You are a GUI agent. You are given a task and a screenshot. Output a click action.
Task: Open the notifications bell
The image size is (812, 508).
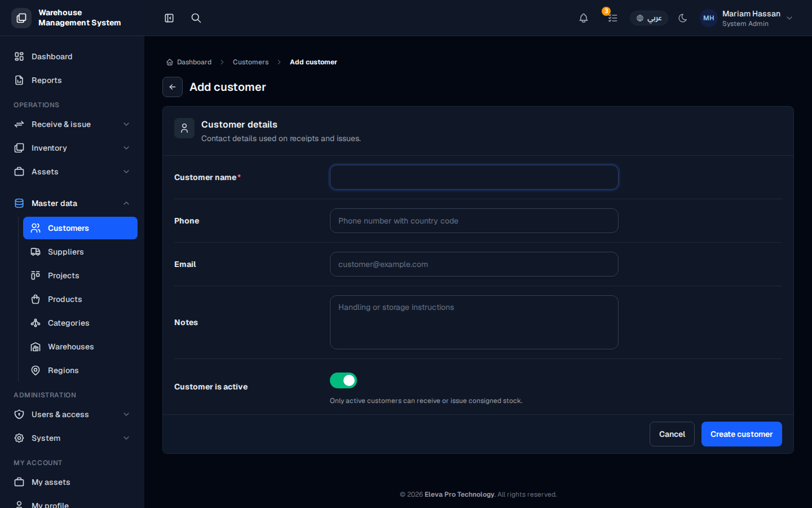tap(584, 18)
